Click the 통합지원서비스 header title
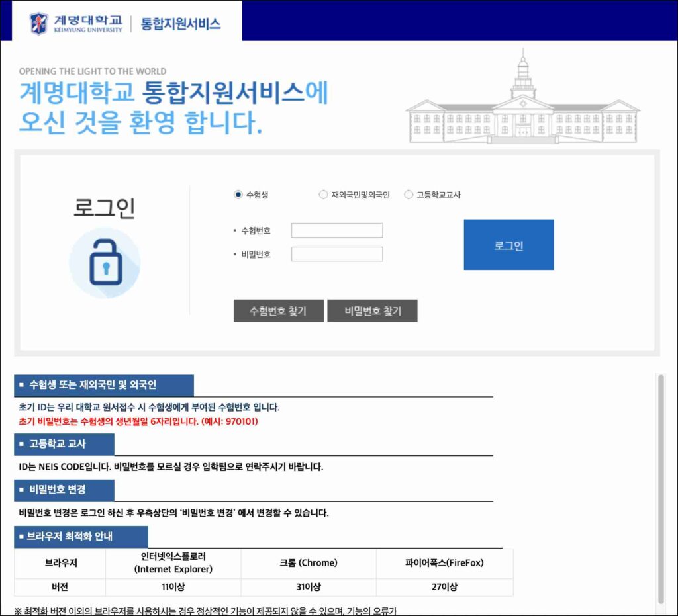Screen dimensions: 678x616 point(181,24)
